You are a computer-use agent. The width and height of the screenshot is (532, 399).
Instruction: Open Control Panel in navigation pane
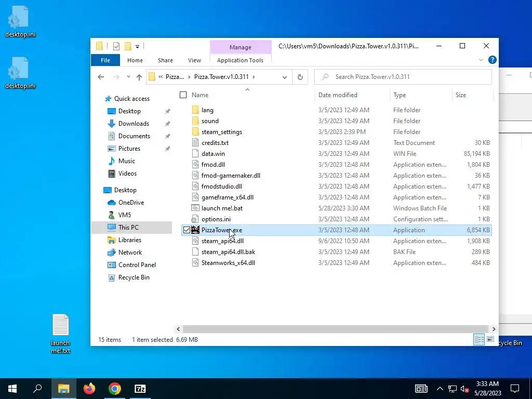[137, 265]
